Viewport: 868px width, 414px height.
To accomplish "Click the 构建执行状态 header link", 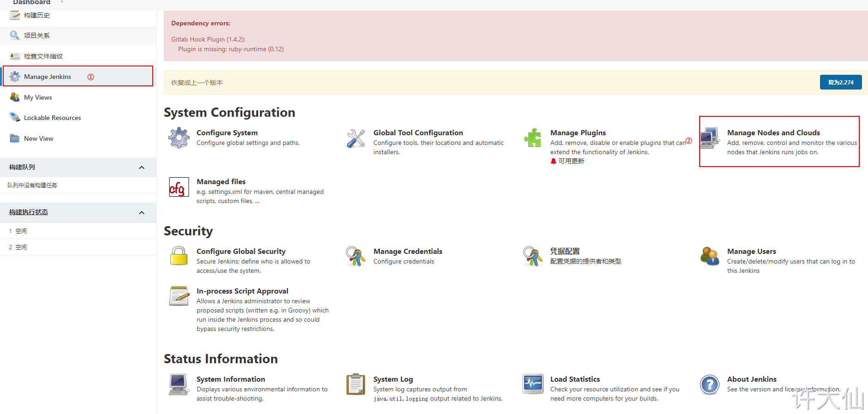I will pos(29,212).
